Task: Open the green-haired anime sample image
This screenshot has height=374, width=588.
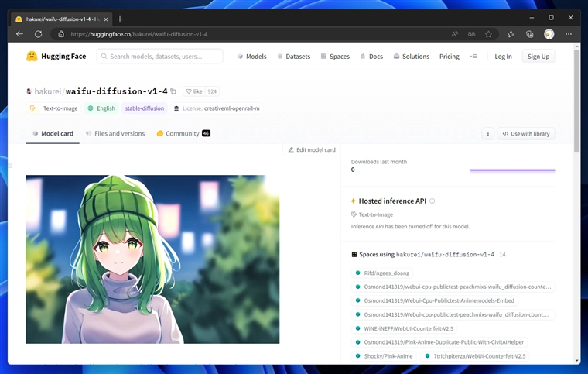Action: pos(152,259)
